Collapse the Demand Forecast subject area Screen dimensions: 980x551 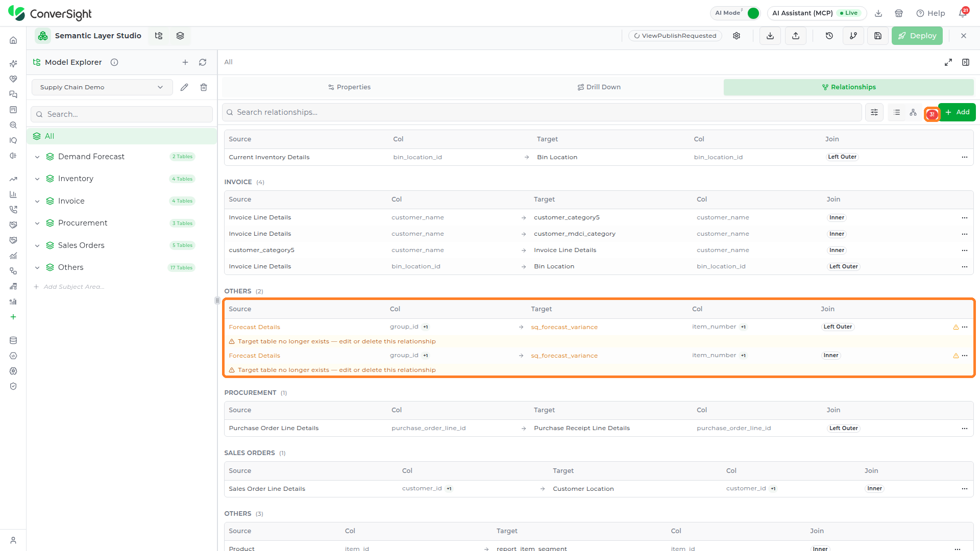coord(37,157)
